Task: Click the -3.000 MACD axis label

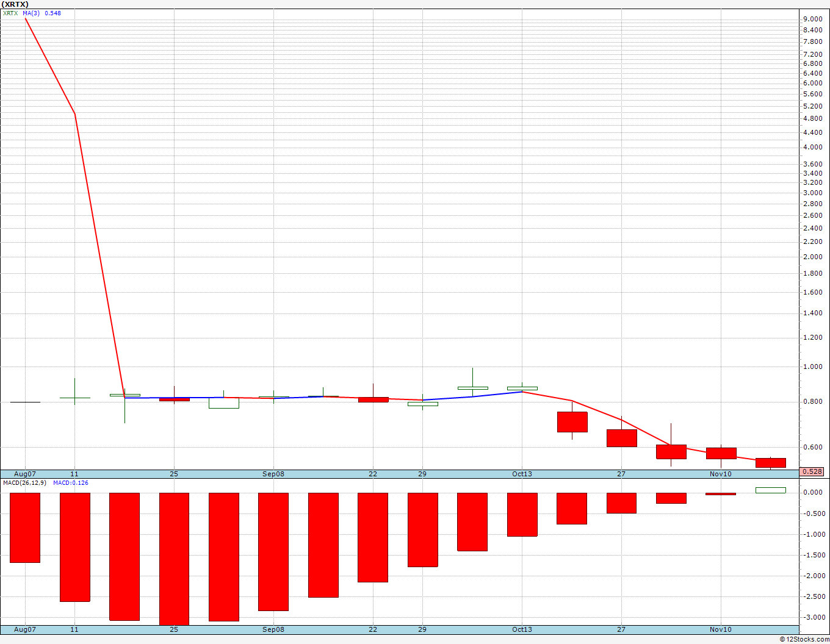Action: [811, 617]
